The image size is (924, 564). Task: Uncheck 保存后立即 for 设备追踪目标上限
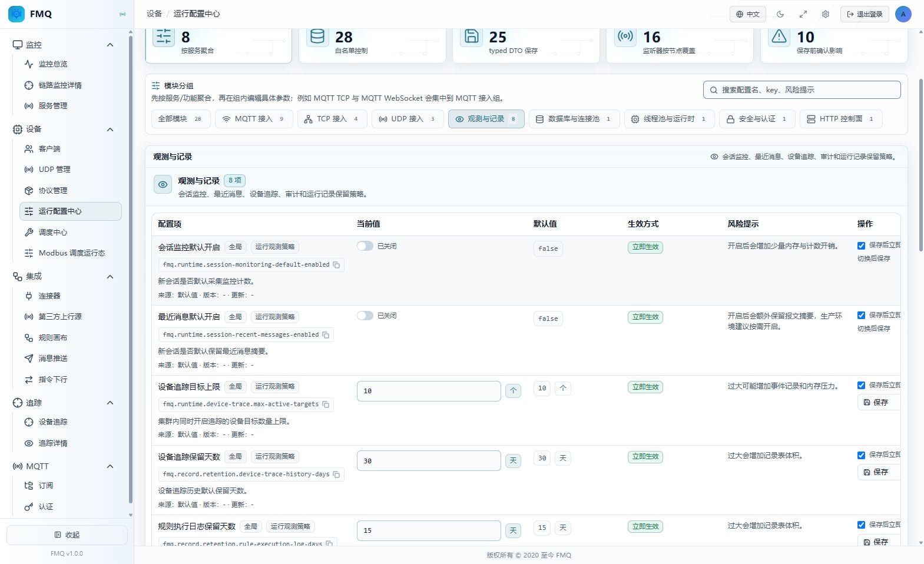point(861,386)
